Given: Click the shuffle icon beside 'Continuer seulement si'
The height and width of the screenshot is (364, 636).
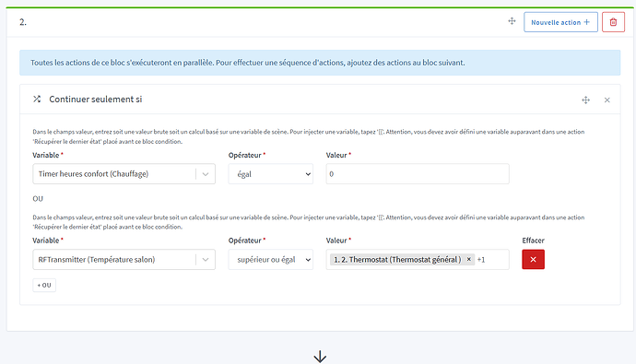Looking at the screenshot, I should point(37,99).
